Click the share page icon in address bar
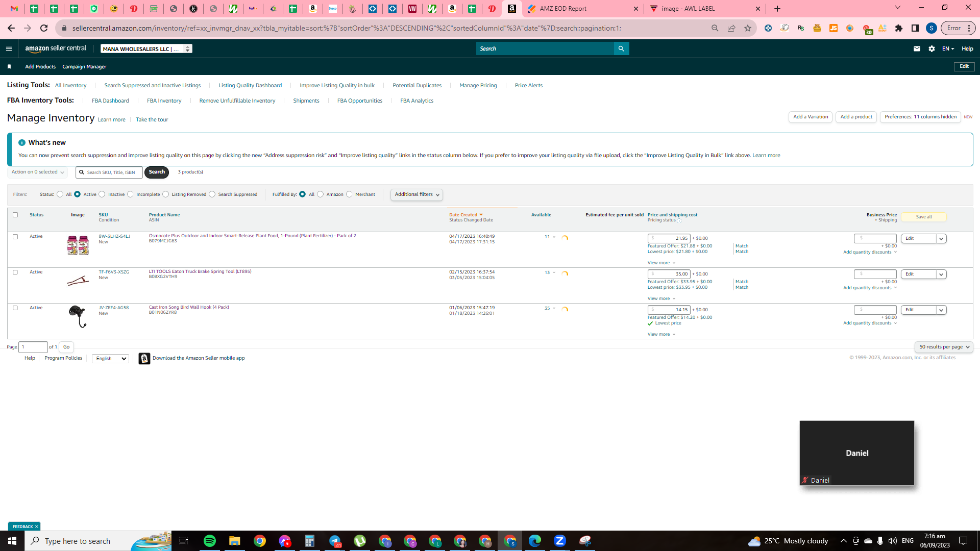 pyautogui.click(x=731, y=28)
